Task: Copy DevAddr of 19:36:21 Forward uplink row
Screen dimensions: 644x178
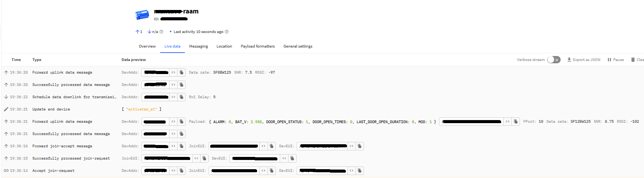Action: [181, 122]
